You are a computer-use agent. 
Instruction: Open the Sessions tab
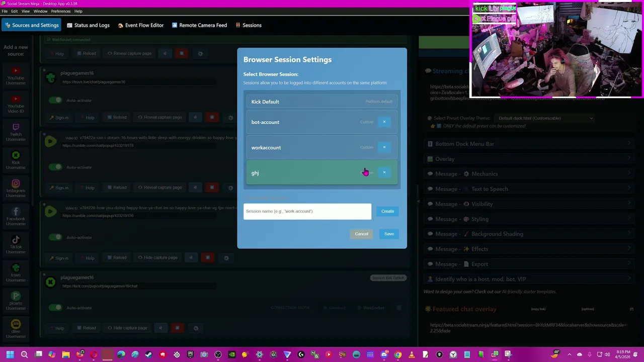click(249, 25)
